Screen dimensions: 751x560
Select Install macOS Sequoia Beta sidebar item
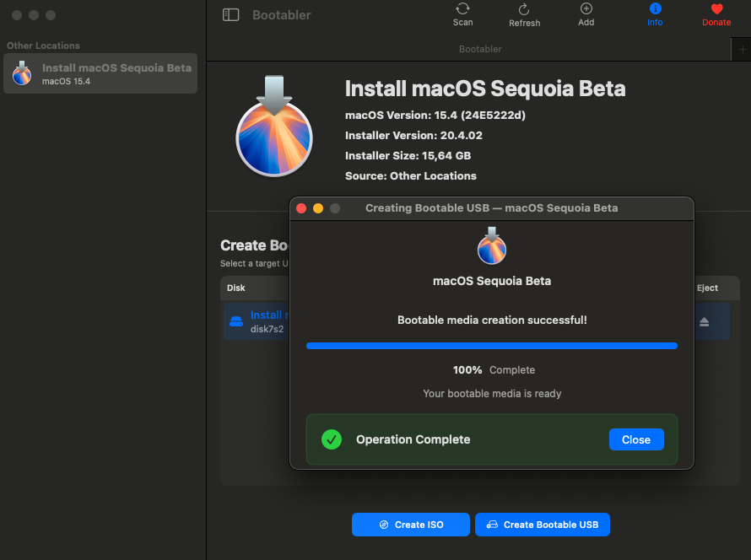coord(100,73)
